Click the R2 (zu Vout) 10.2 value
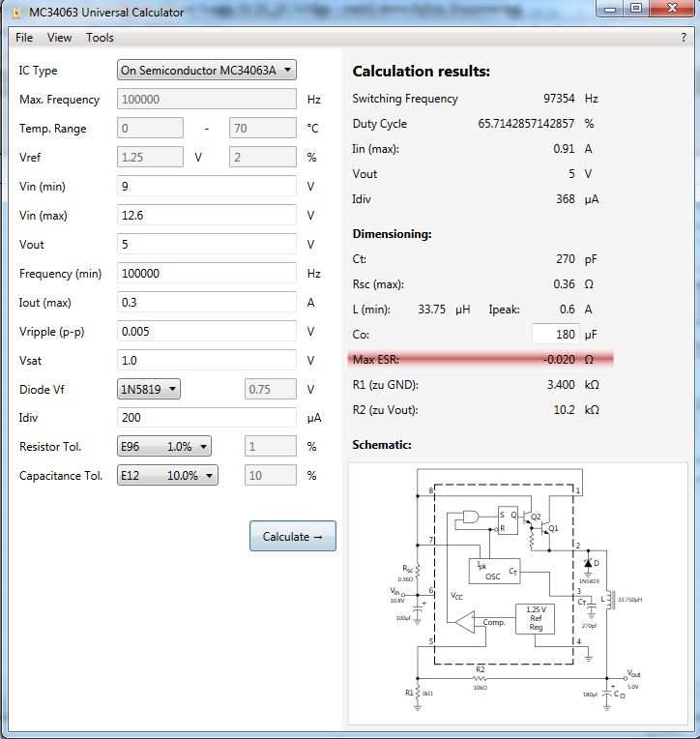The width and height of the screenshot is (700, 739). pyautogui.click(x=565, y=409)
